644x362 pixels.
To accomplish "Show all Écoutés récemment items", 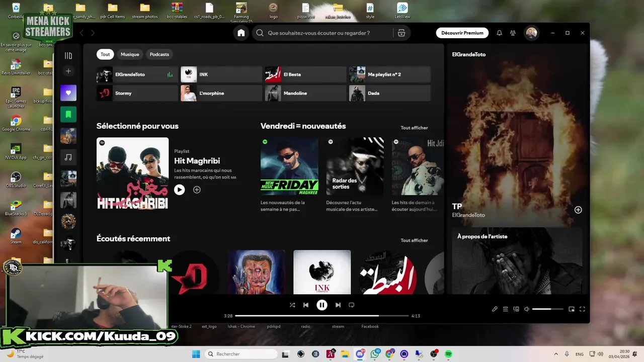I will tap(414, 240).
